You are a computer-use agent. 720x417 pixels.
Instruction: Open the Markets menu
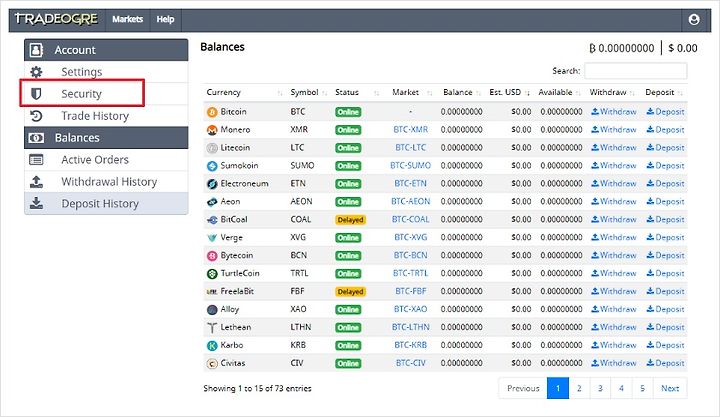click(128, 19)
